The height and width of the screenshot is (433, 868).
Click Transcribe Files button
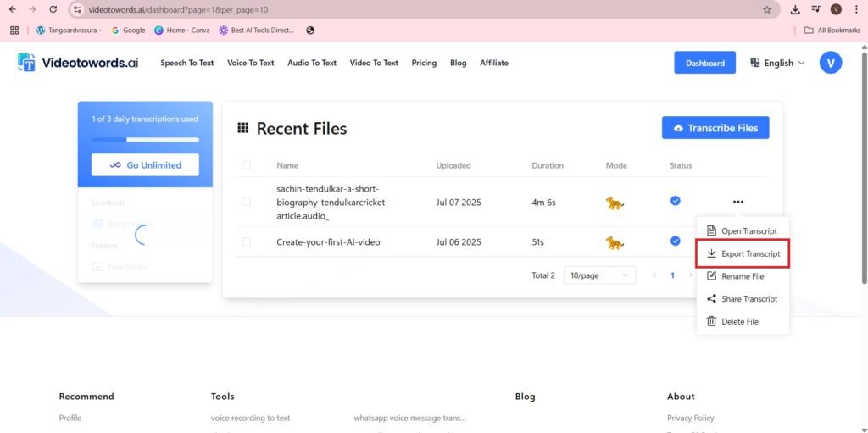tap(715, 128)
